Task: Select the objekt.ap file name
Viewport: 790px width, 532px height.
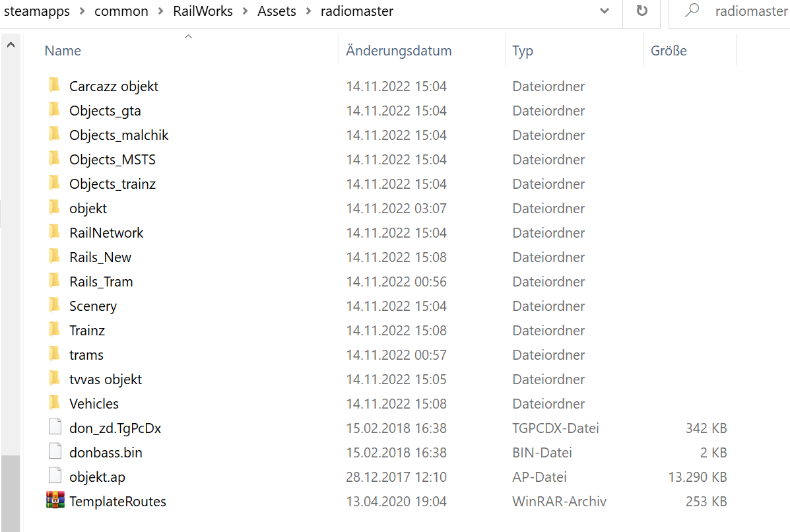Action: [x=97, y=477]
